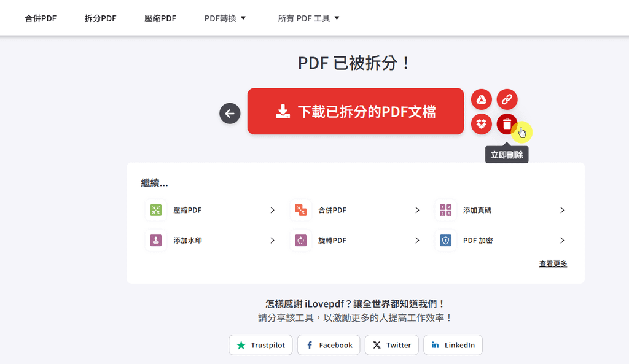Expand the 所有 PDF 工具 dropdown

tap(309, 18)
